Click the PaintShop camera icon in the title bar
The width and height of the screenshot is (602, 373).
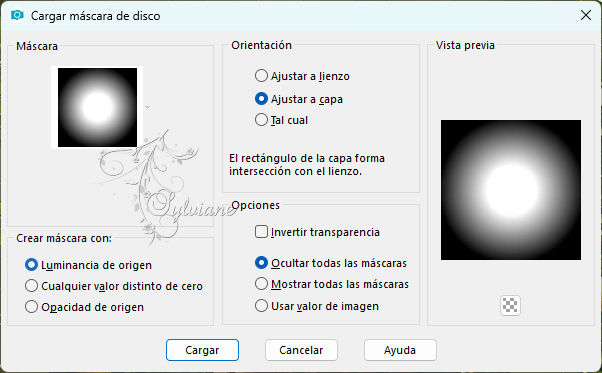(17, 15)
